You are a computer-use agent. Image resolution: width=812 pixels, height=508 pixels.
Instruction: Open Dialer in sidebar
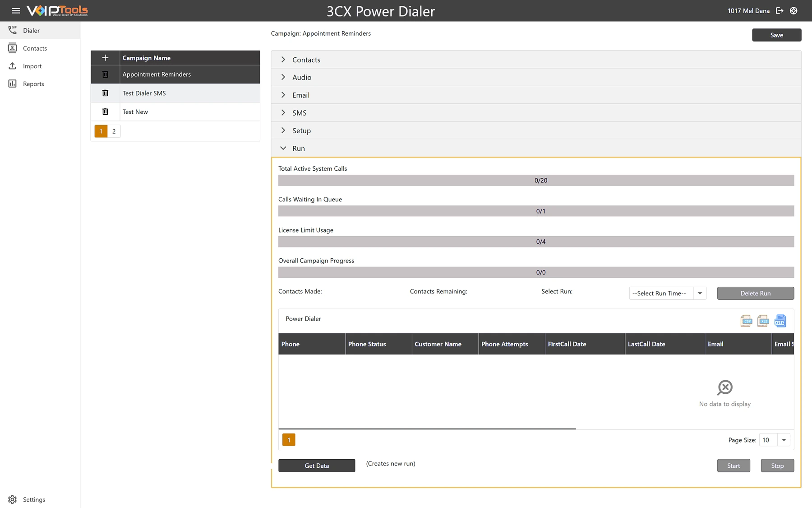coord(40,30)
